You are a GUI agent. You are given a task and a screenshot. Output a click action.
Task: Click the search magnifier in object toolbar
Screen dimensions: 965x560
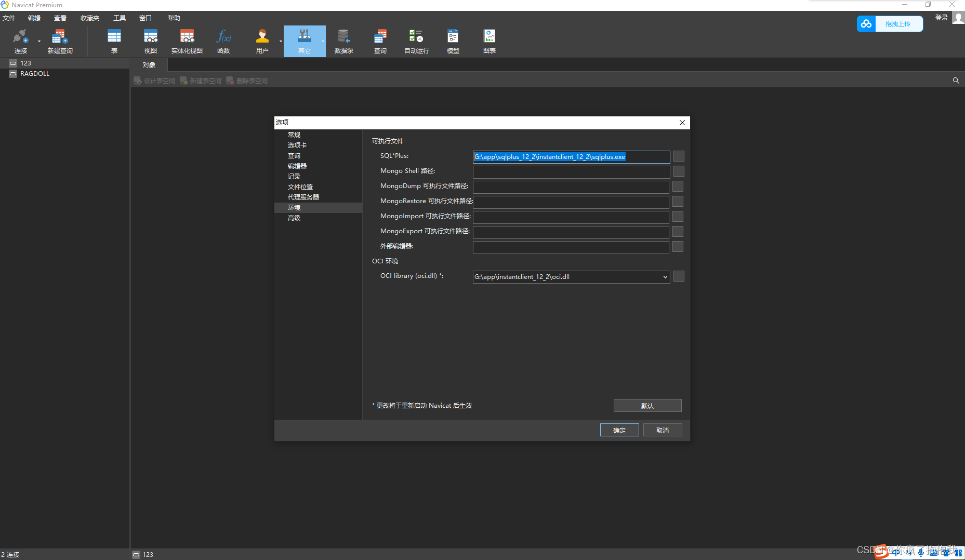956,81
